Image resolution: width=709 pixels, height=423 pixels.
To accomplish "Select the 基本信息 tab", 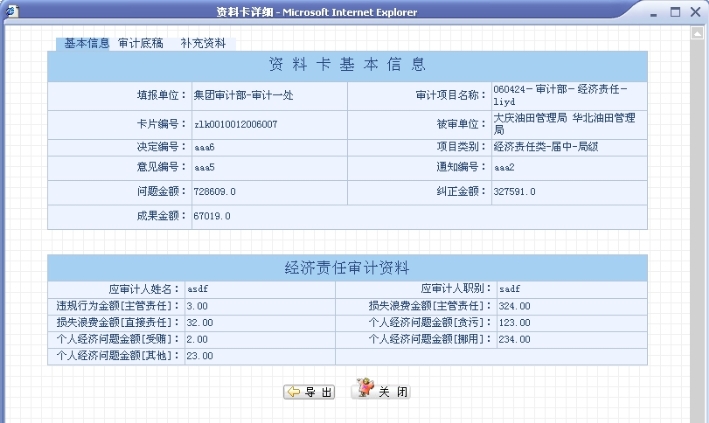I will click(x=87, y=44).
